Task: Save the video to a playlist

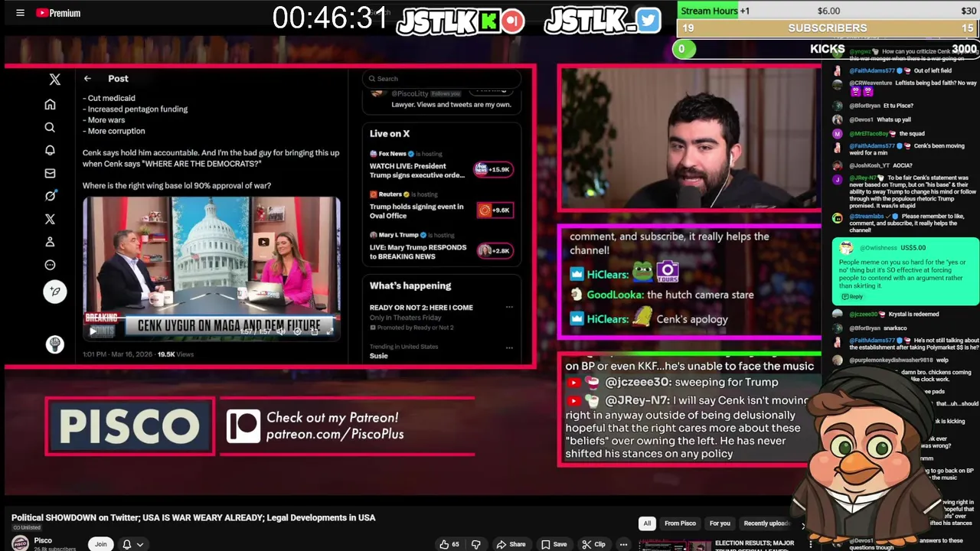Action: 554,544
